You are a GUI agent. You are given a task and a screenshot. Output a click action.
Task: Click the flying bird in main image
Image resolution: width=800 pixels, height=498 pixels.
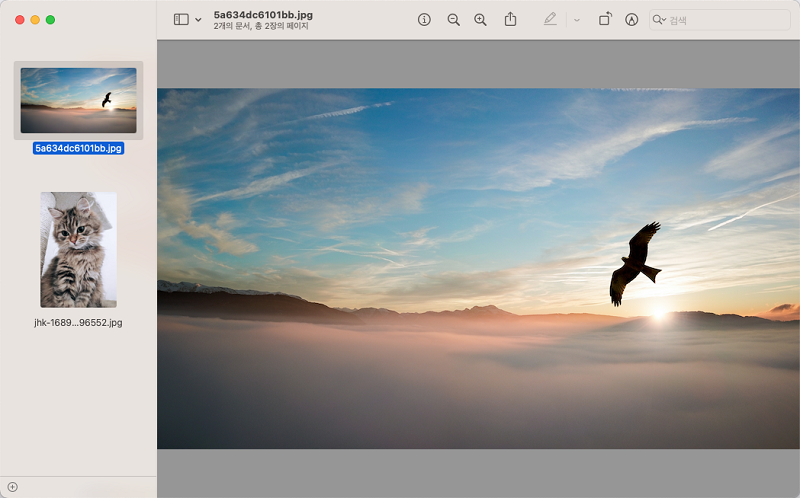pyautogui.click(x=633, y=263)
